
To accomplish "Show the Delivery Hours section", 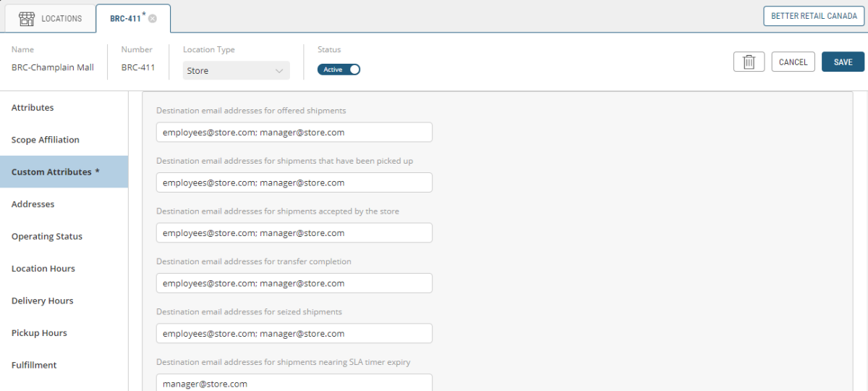I will (43, 301).
